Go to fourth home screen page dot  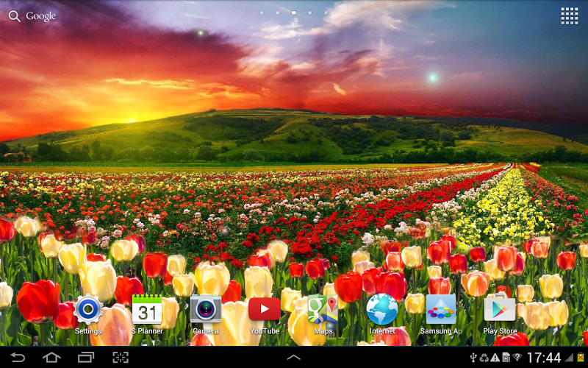(309, 13)
